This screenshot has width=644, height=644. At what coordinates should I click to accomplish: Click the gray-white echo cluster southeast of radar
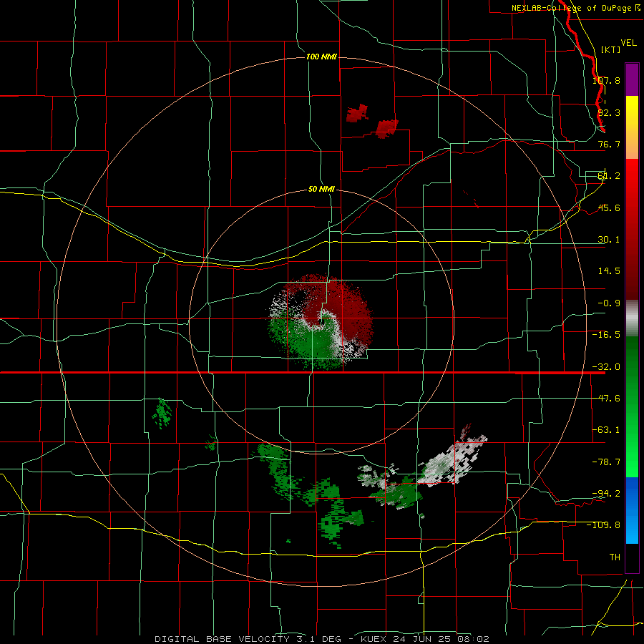click(453, 462)
